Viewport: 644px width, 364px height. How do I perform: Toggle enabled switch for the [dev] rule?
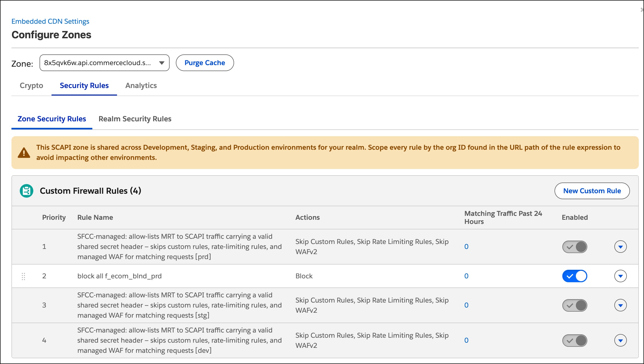click(x=575, y=341)
